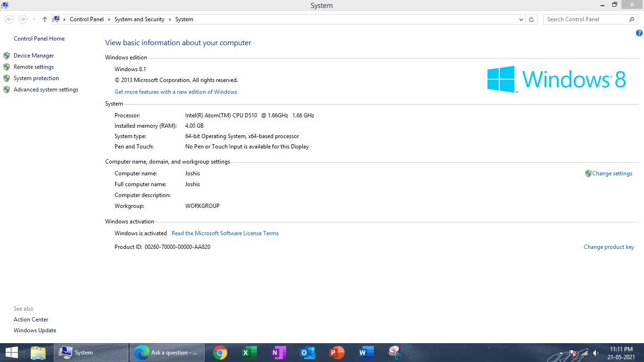Open the volume control in the system tray

point(595,353)
